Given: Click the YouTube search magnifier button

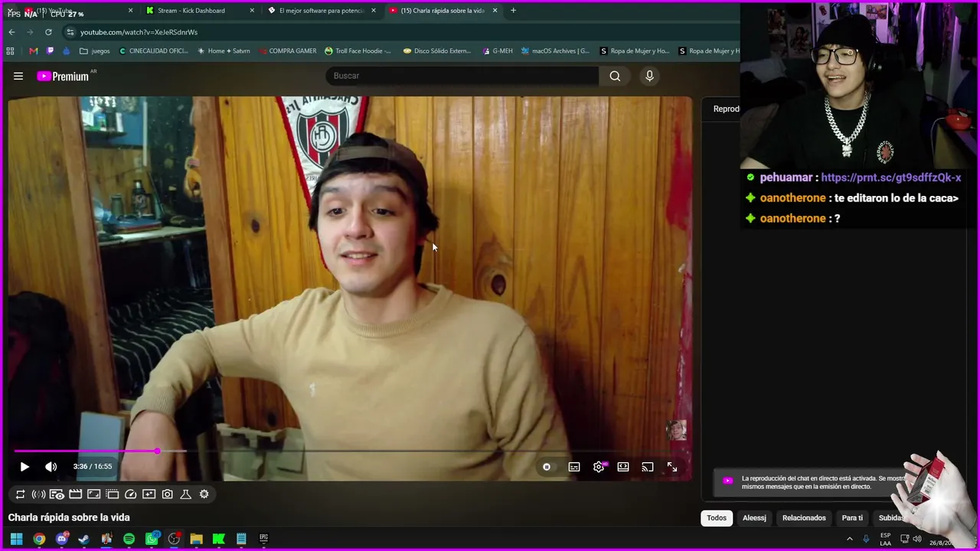Looking at the screenshot, I should (x=615, y=76).
